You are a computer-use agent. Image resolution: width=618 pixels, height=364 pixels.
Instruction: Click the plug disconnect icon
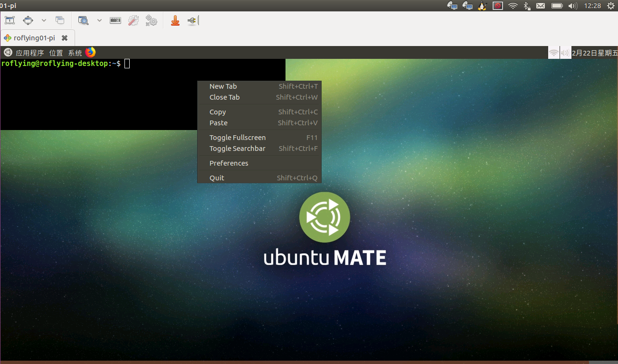coord(192,20)
